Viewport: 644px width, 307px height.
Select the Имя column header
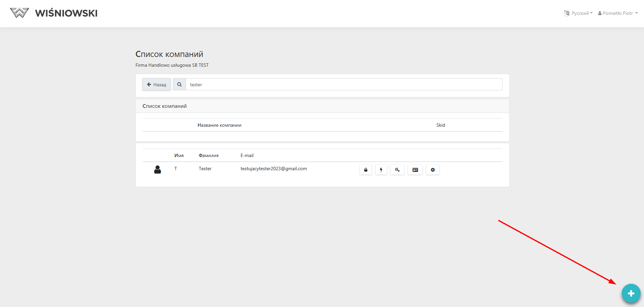click(x=179, y=155)
